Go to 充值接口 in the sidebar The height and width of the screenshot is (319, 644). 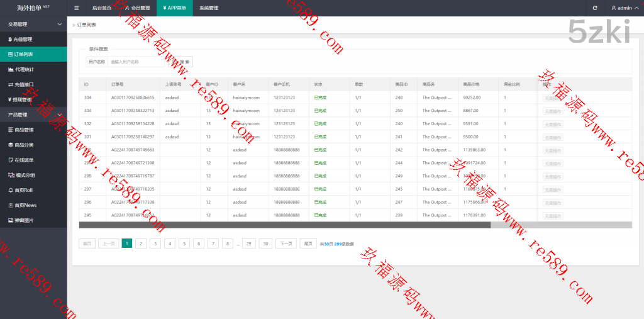pos(24,84)
